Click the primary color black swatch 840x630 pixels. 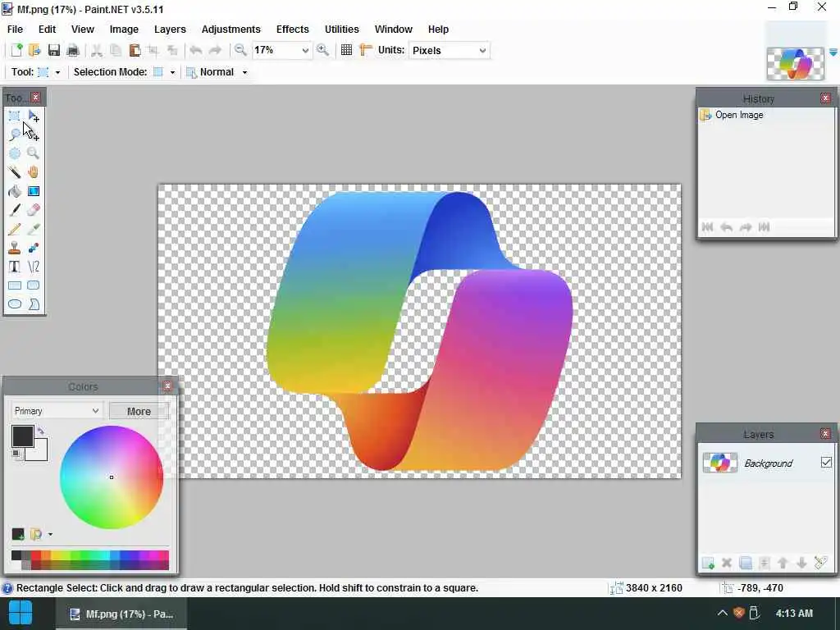click(x=21, y=436)
